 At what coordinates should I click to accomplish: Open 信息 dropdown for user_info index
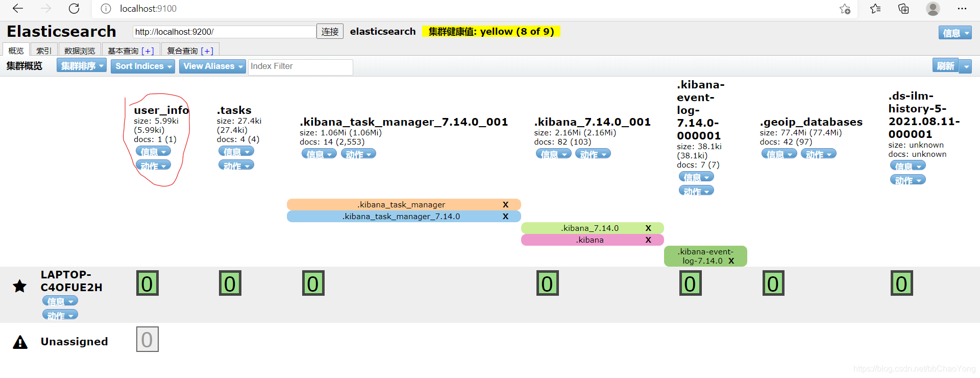[x=153, y=152]
